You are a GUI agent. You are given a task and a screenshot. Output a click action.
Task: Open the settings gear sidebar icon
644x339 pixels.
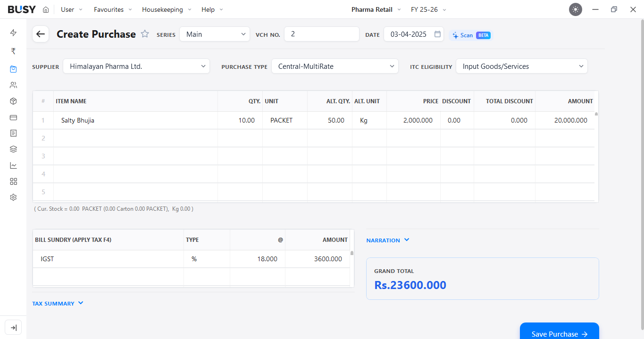pyautogui.click(x=13, y=197)
